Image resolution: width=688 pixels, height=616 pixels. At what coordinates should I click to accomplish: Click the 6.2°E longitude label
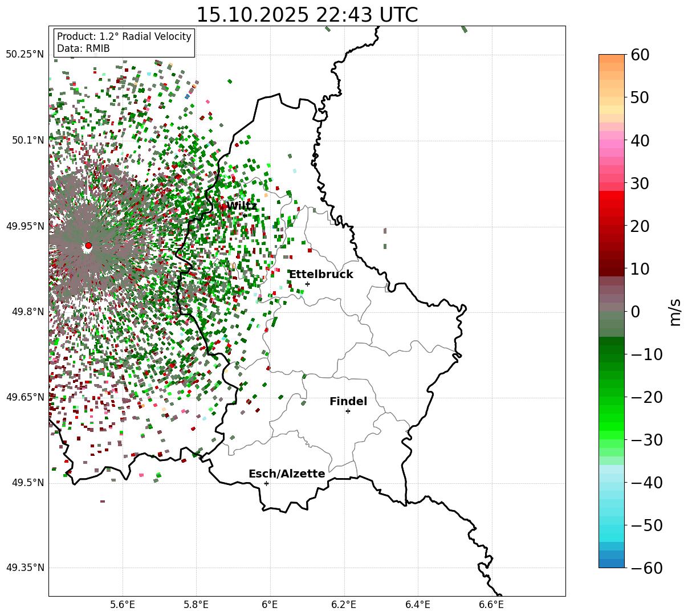[344, 605]
